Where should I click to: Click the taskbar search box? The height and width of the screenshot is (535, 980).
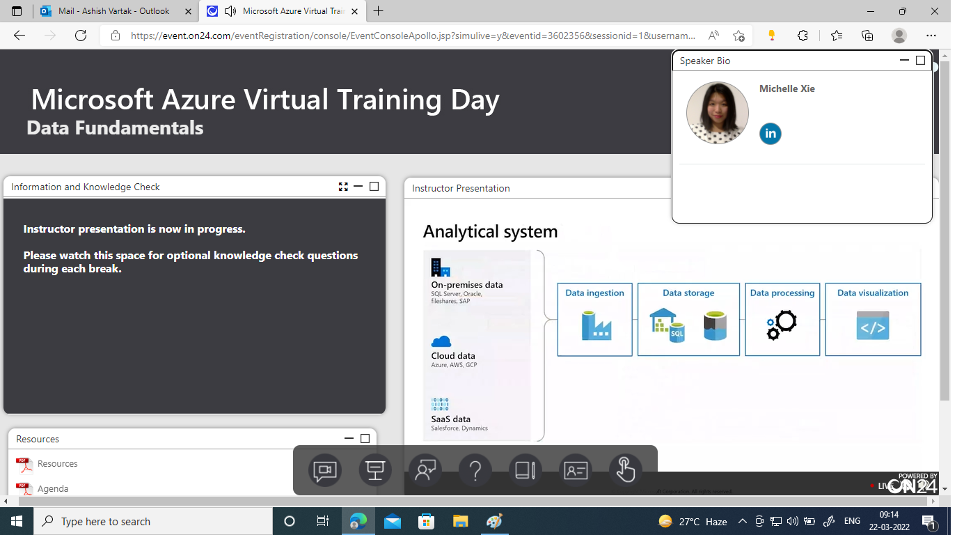(x=153, y=521)
